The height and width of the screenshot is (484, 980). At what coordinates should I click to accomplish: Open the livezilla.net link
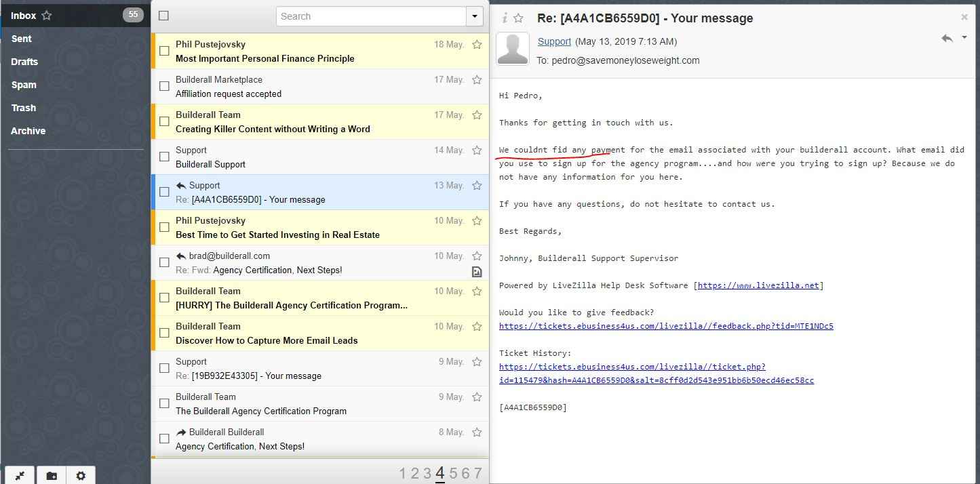click(758, 285)
